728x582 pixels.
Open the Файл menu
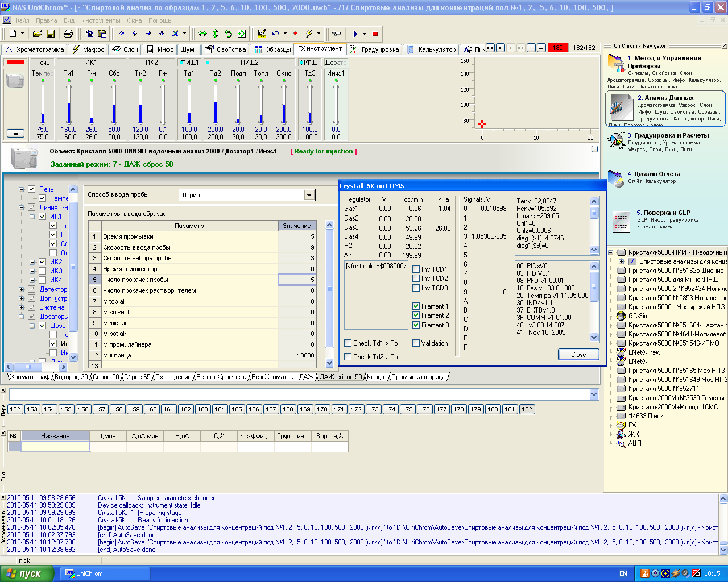22,20
